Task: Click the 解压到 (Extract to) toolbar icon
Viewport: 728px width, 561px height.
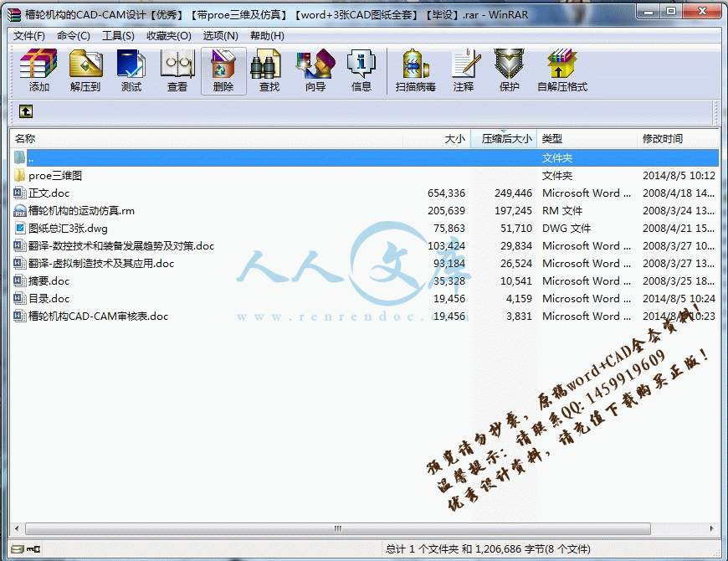Action: 85,71
